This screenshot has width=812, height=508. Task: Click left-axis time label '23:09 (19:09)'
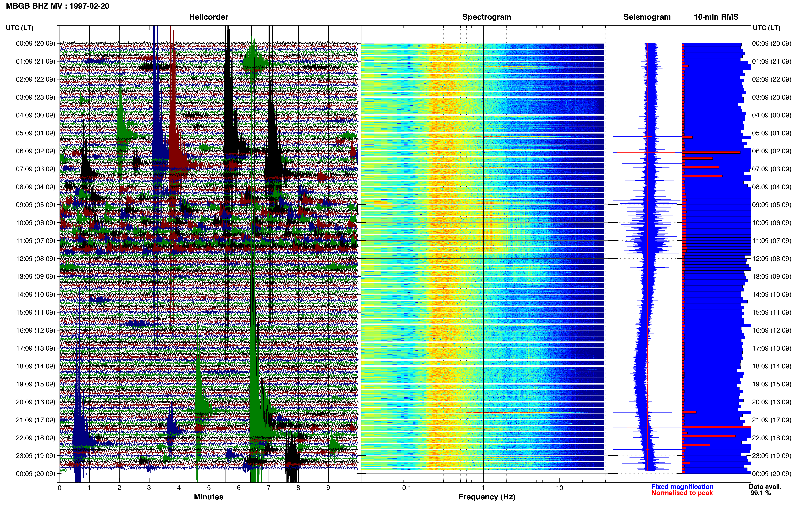click(x=36, y=456)
